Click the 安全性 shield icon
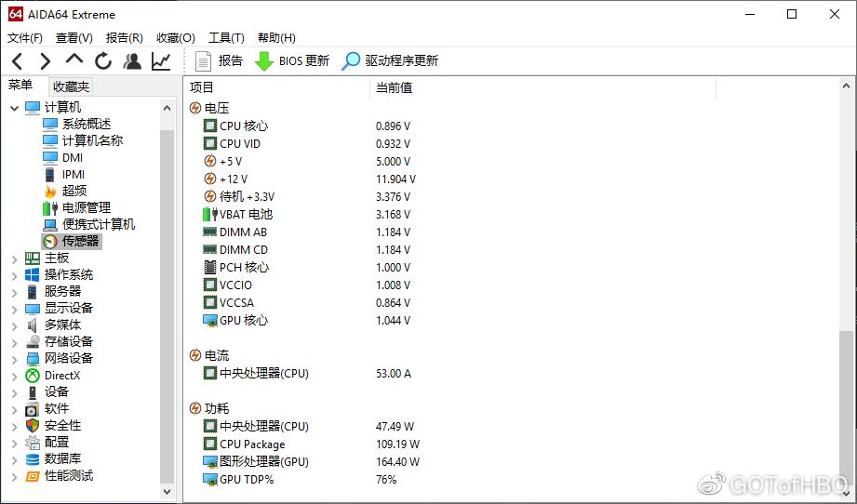The width and height of the screenshot is (857, 504). (x=33, y=425)
